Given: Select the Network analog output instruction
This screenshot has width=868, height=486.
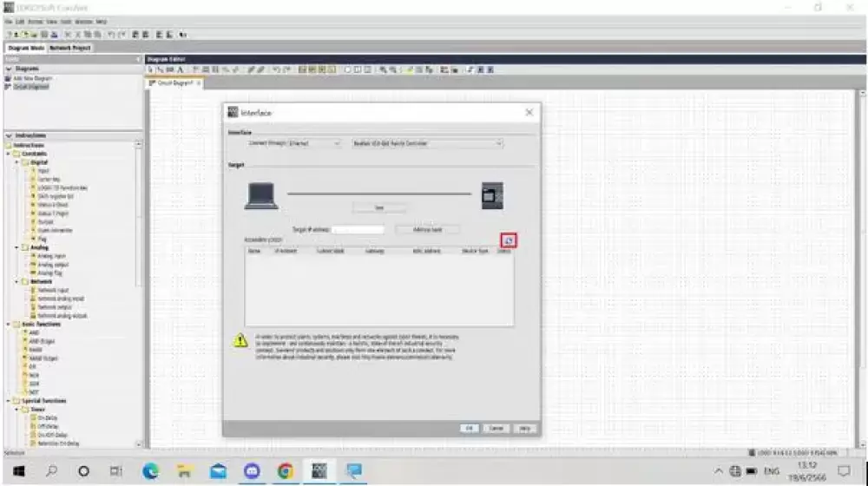Looking at the screenshot, I should tap(62, 316).
